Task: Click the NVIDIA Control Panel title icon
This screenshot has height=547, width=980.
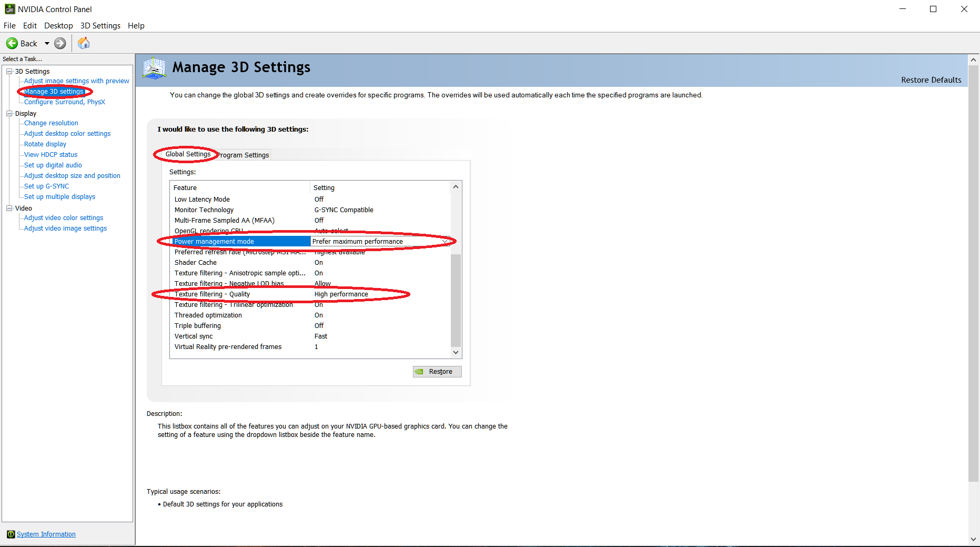Action: pyautogui.click(x=9, y=9)
